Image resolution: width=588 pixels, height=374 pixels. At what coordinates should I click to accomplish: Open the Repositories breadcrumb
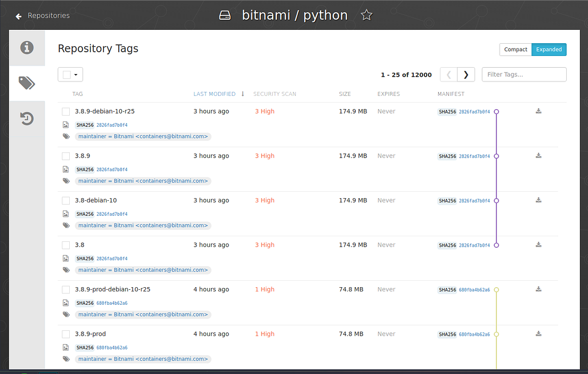point(49,15)
